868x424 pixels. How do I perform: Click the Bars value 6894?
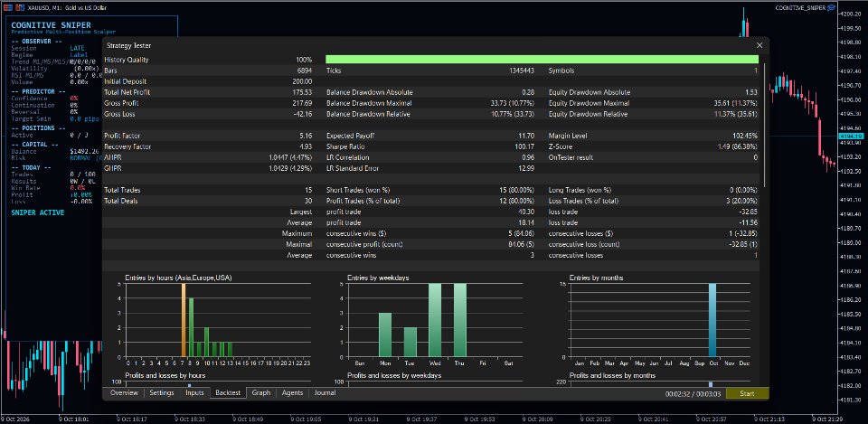(x=305, y=71)
